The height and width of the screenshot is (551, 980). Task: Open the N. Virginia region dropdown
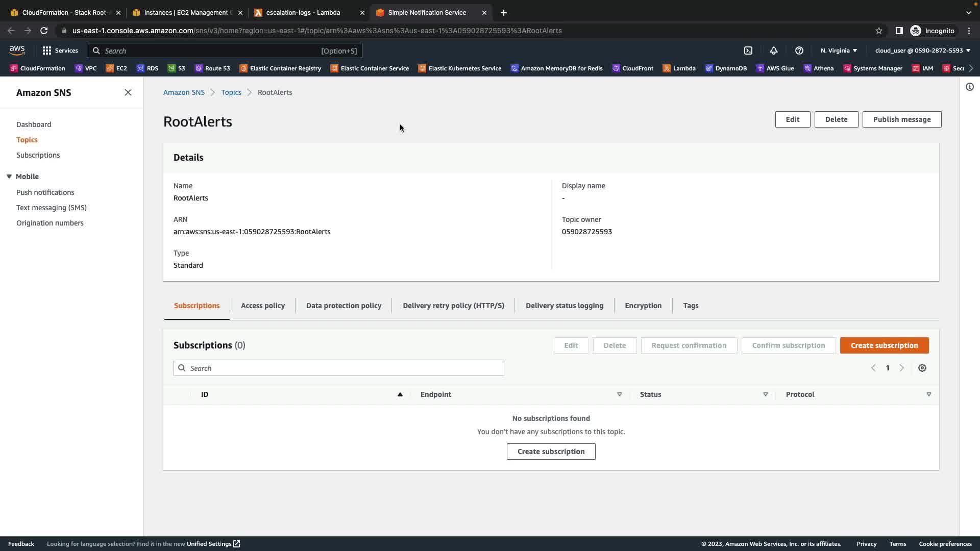coord(839,51)
